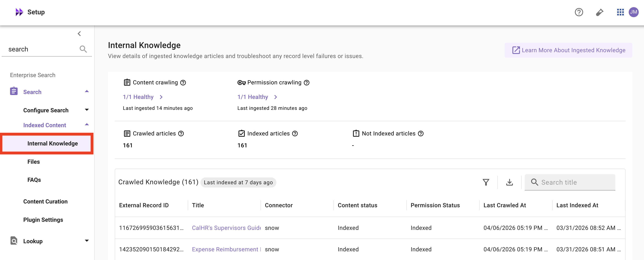Open FAQs under Indexed Content
This screenshot has height=260, width=644.
coord(34,180)
